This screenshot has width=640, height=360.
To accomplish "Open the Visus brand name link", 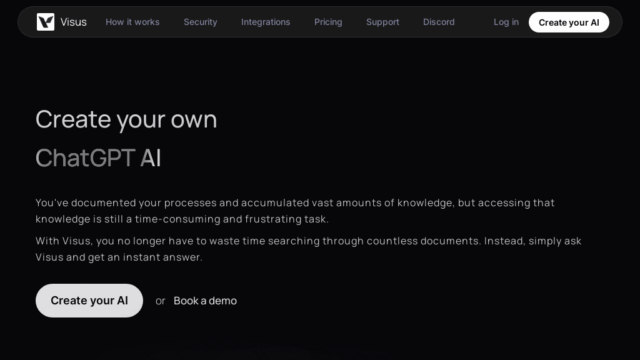I will tap(73, 22).
